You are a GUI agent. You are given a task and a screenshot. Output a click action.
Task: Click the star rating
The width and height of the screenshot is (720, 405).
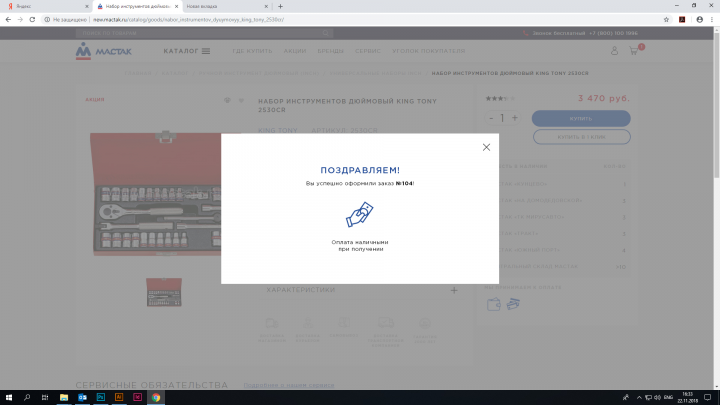pyautogui.click(x=501, y=98)
